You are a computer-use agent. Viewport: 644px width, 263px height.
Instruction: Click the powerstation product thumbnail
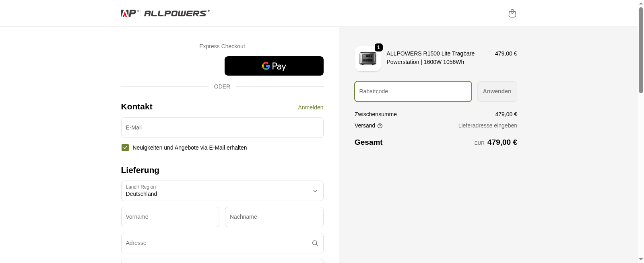368,58
